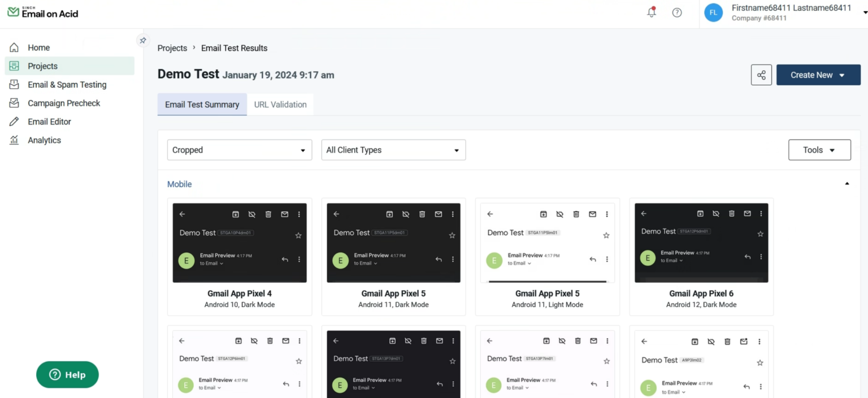Select Campaign Precheck in the sidebar
868x398 pixels.
click(x=63, y=103)
